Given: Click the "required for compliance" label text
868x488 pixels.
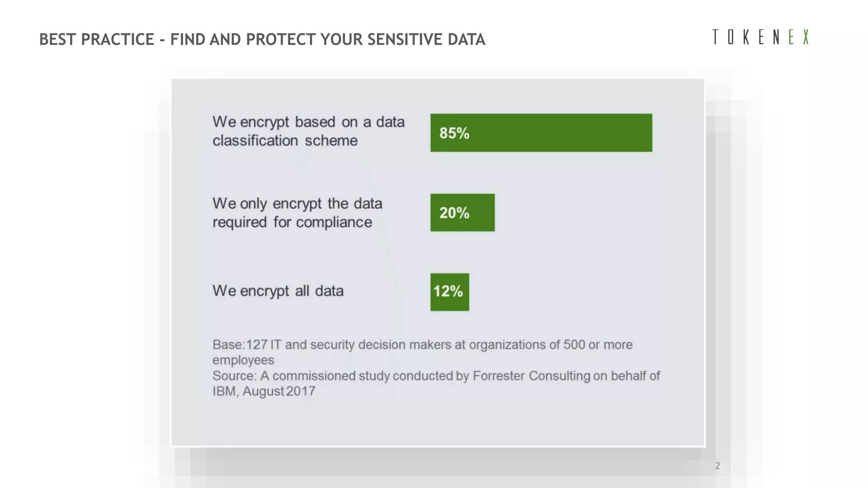Looking at the screenshot, I should click(292, 222).
